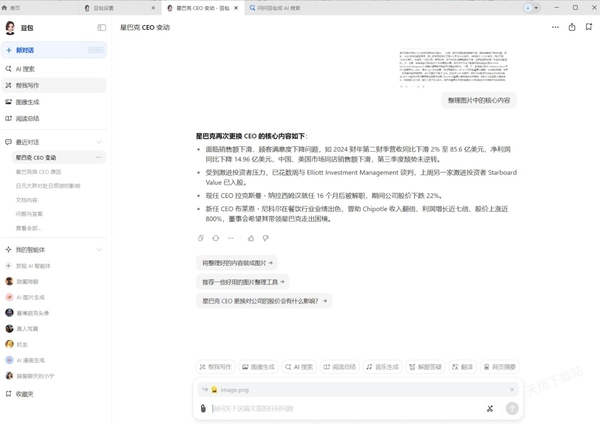
Task: Click the send arrow button
Action: 512,408
